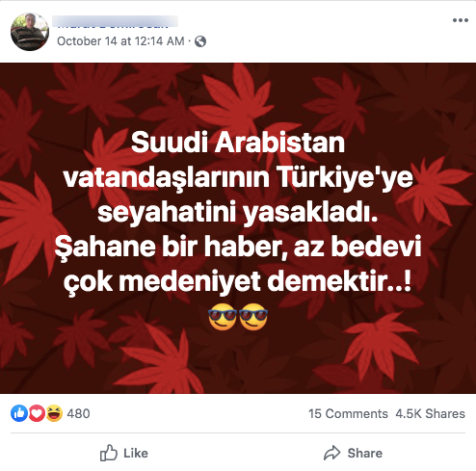Click the Share arrow icon
The width and height of the screenshot is (476, 471).
click(x=331, y=453)
